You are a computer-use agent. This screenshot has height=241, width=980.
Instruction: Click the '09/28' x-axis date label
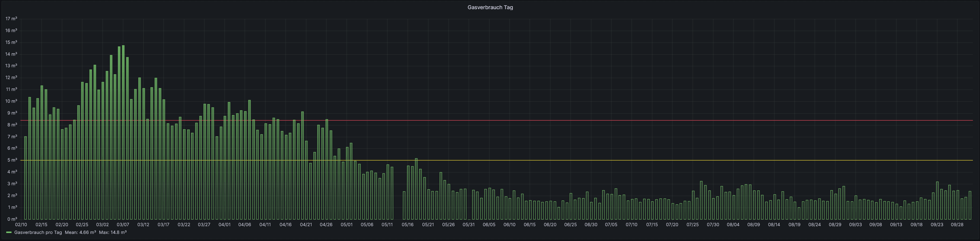(957, 224)
